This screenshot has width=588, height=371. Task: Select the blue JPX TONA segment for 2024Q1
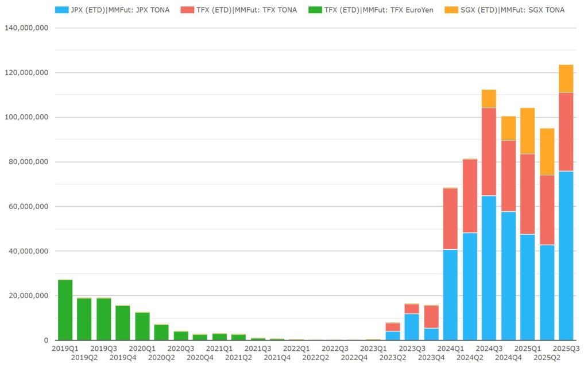[x=450, y=295]
